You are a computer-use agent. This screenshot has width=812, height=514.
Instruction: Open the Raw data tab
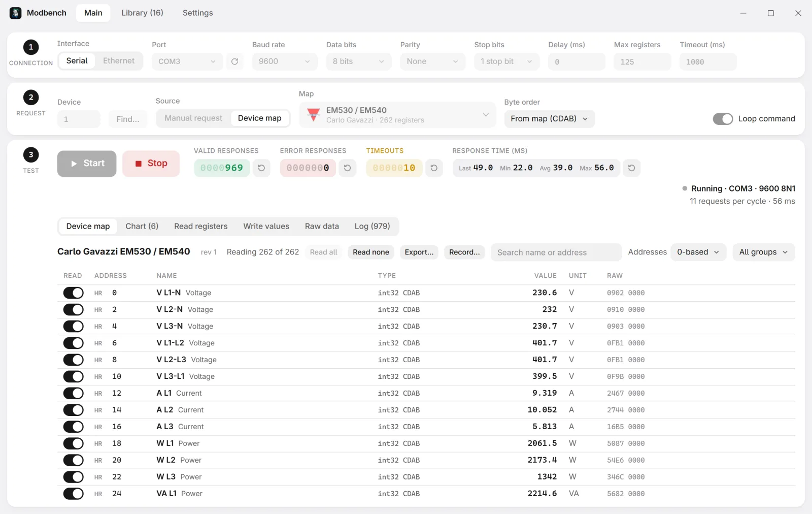coord(322,227)
